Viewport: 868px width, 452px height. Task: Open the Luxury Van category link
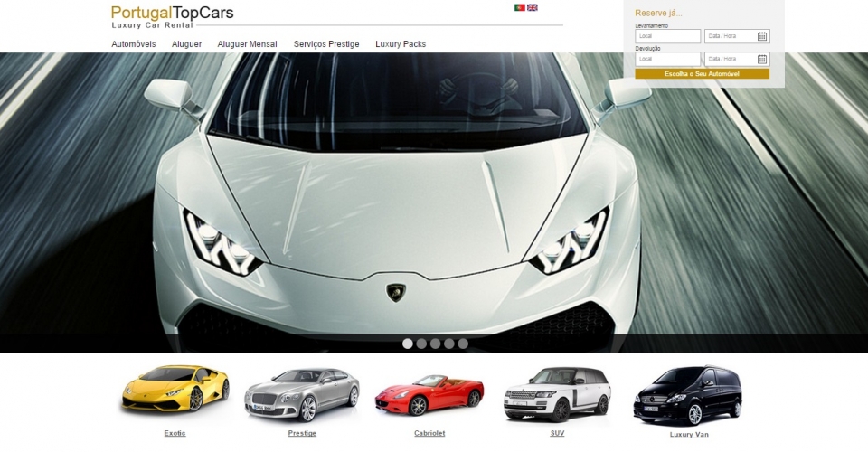click(689, 435)
